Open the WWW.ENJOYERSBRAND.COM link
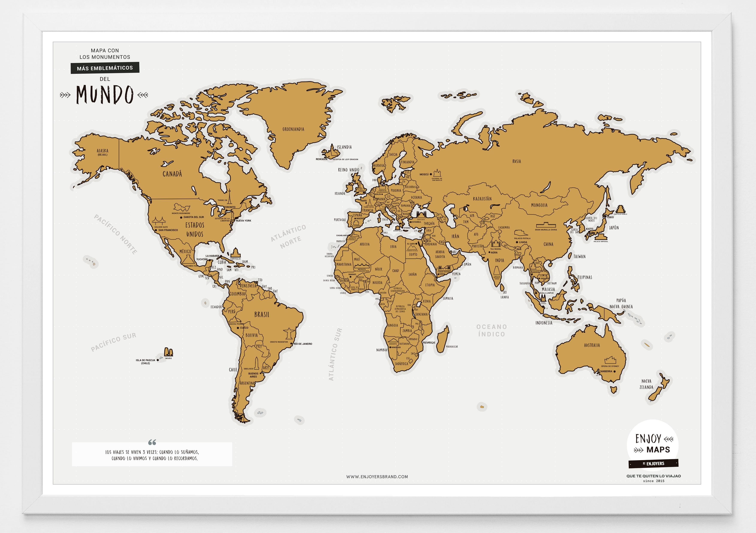 377,477
